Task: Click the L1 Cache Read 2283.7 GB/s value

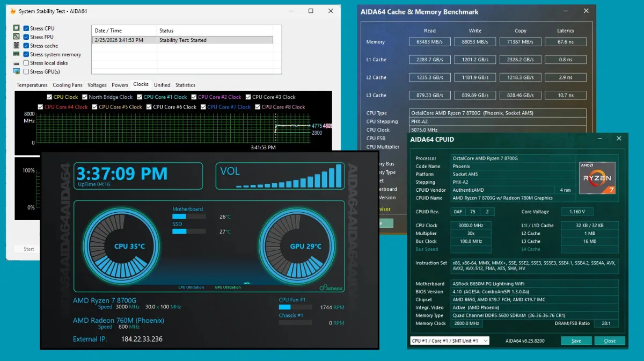Action: (429, 60)
